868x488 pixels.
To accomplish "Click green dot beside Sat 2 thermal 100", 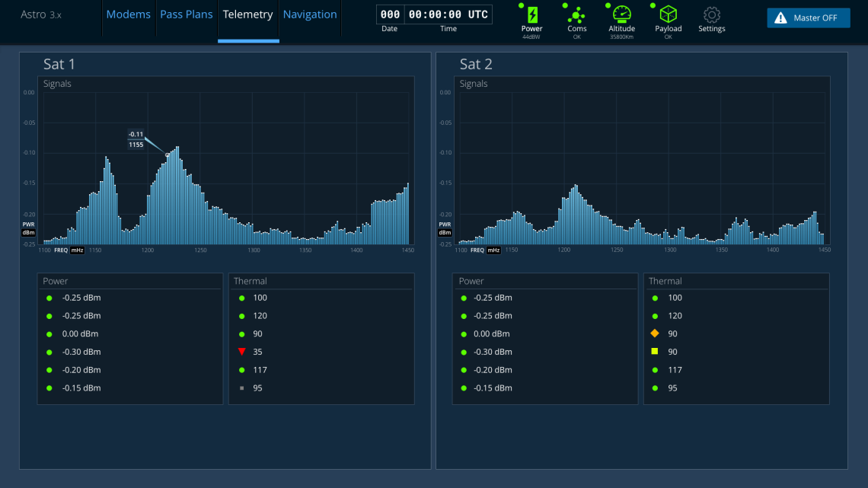I will pyautogui.click(x=655, y=298).
